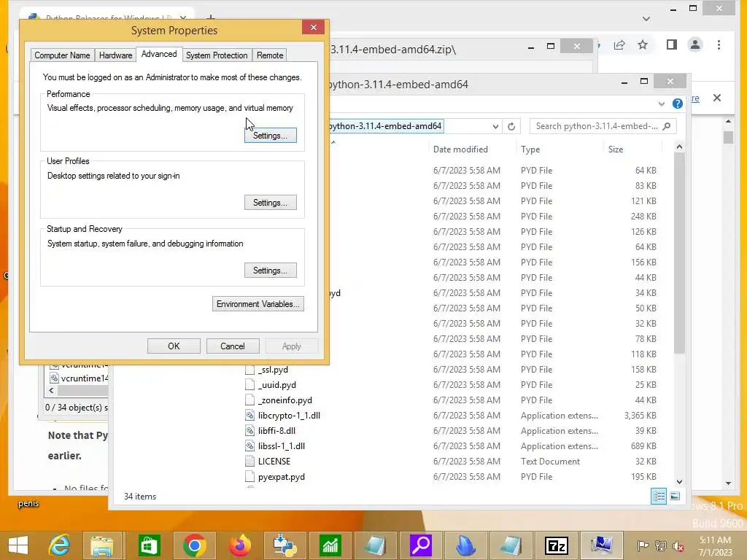
Task: Select the libcrypto-1_1.dll file
Action: point(289,415)
